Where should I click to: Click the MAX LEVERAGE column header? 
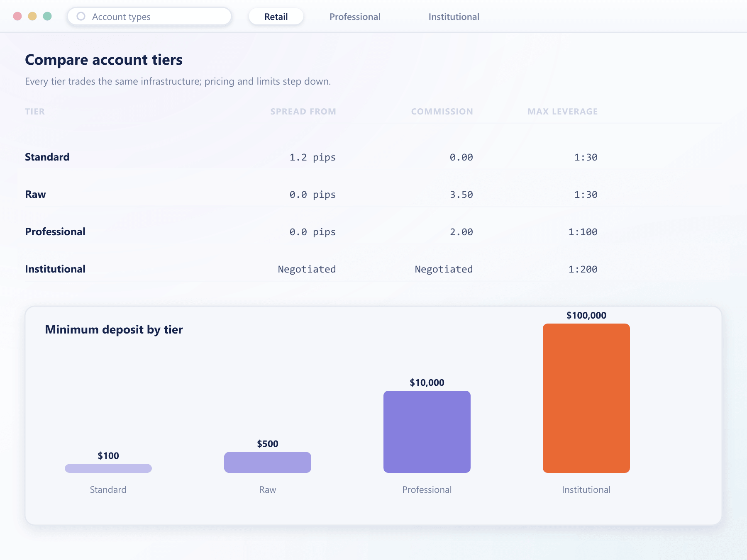click(x=562, y=112)
